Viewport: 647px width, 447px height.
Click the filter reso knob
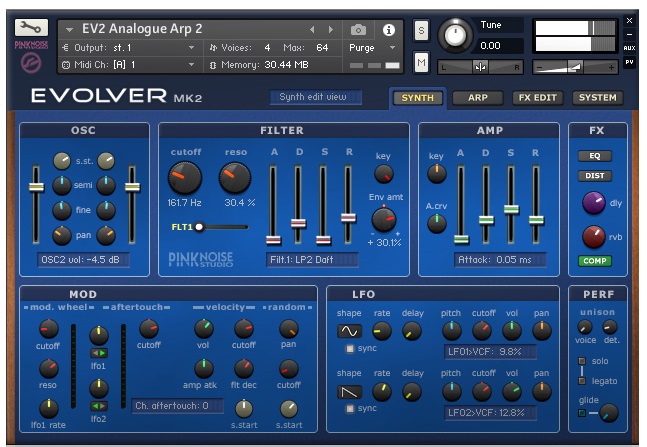(235, 178)
